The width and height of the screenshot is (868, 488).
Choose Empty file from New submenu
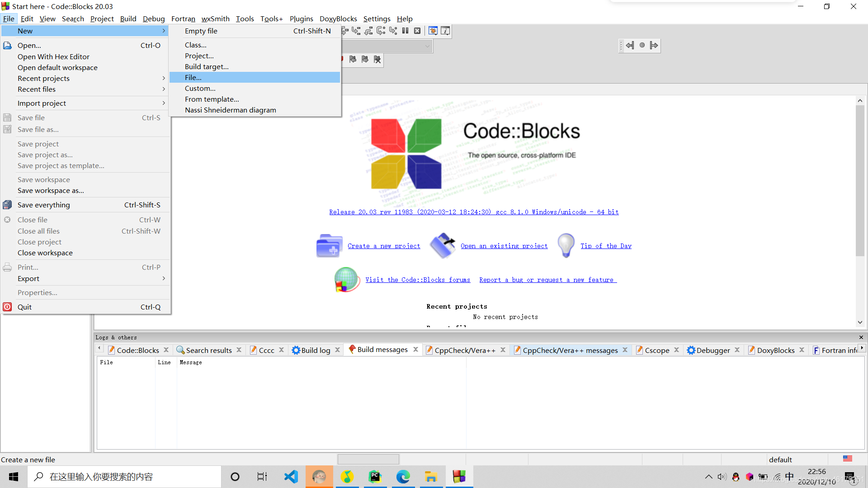coord(255,31)
